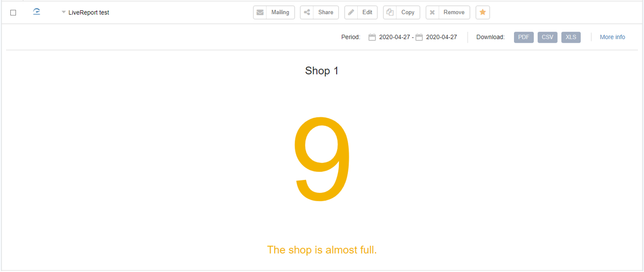
Task: Open the end date calendar icon
Action: 419,38
